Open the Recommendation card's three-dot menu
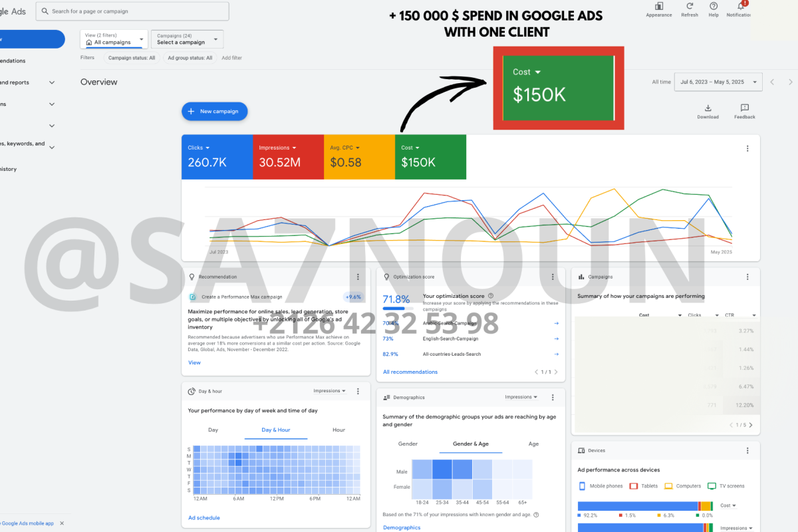This screenshot has width=798, height=532. pyautogui.click(x=358, y=277)
